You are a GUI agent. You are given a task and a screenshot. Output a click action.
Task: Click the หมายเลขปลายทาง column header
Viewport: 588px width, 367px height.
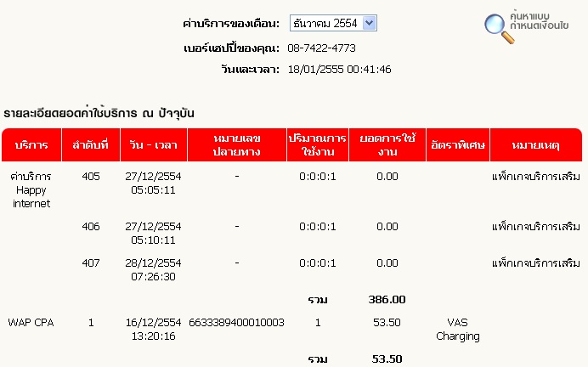point(237,145)
